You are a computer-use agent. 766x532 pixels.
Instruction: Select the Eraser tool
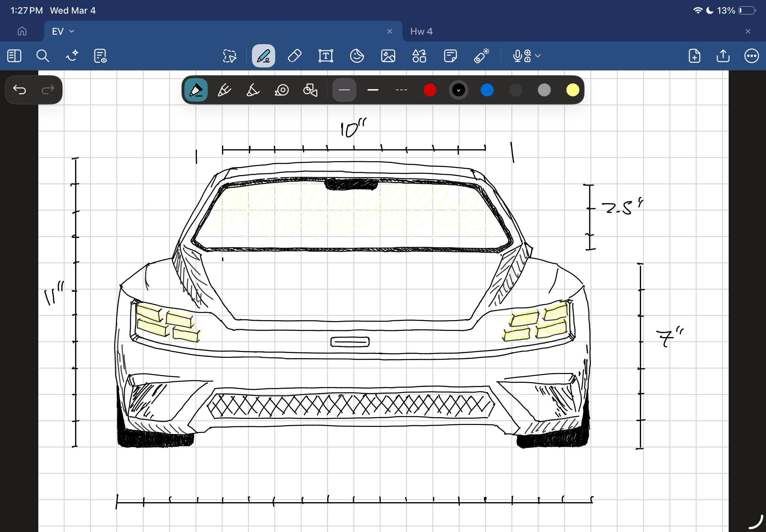[294, 56]
